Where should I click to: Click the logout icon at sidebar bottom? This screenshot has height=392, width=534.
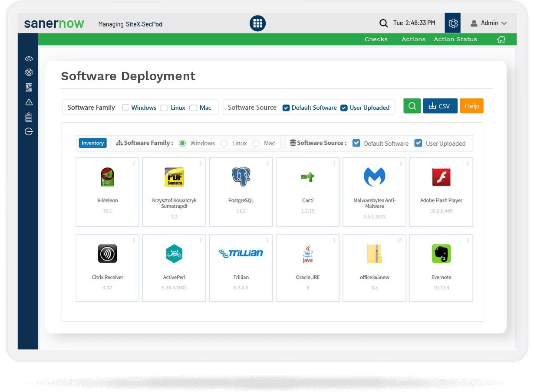28,131
